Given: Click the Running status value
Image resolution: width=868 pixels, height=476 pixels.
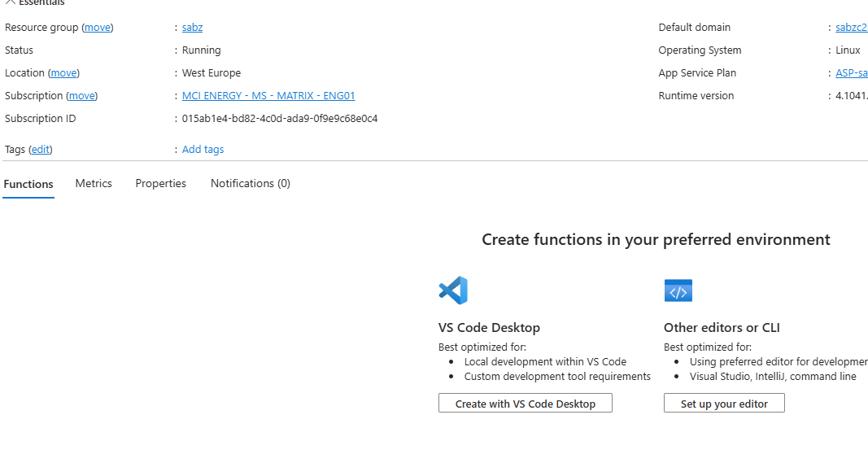Looking at the screenshot, I should click(202, 50).
